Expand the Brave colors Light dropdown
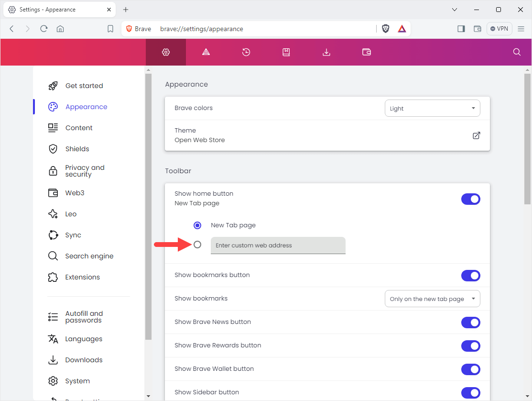This screenshot has width=532, height=401. (x=432, y=108)
